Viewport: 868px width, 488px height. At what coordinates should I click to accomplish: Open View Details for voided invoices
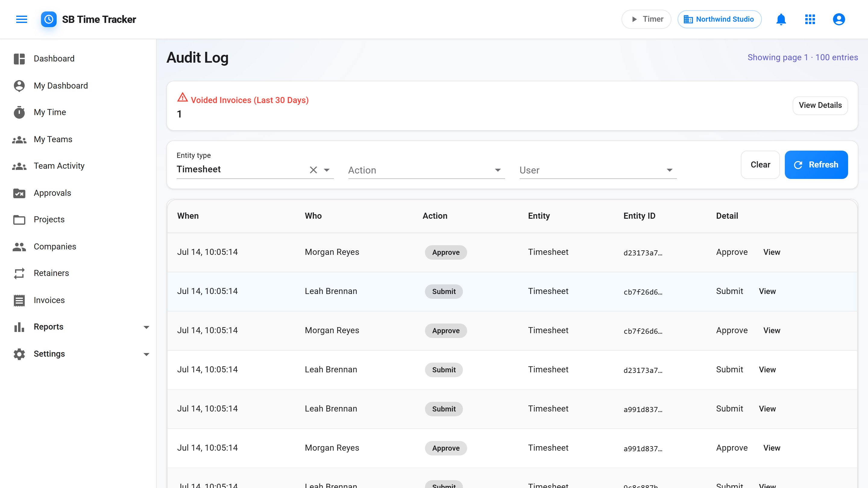click(820, 105)
